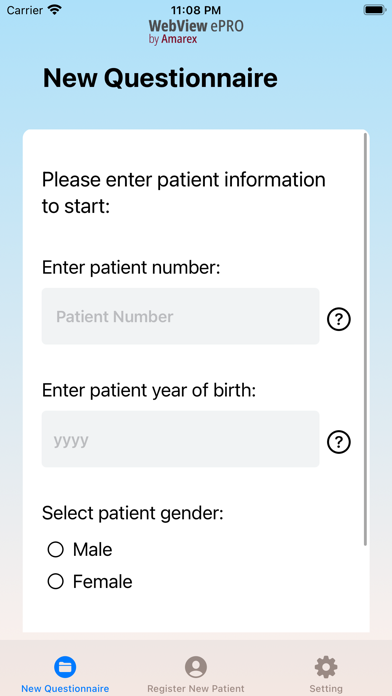Select the Female radio button
Screen dimensions: 392x696
pos(55,581)
